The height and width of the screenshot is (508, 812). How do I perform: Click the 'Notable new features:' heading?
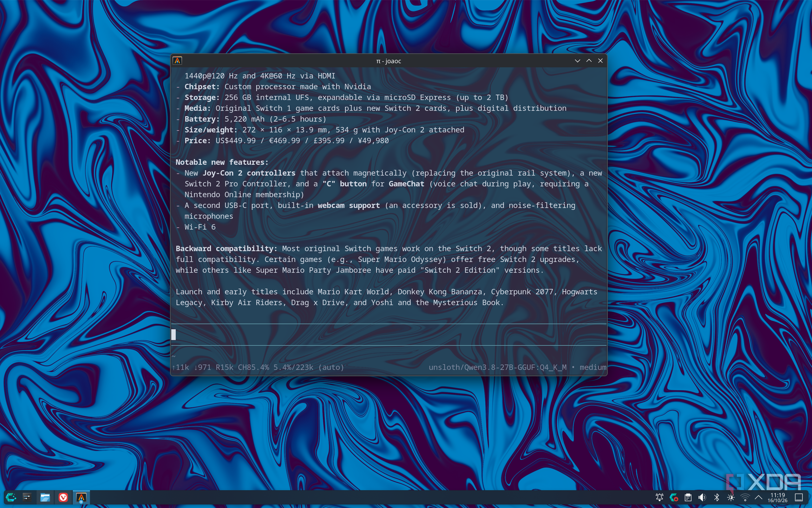tap(222, 162)
